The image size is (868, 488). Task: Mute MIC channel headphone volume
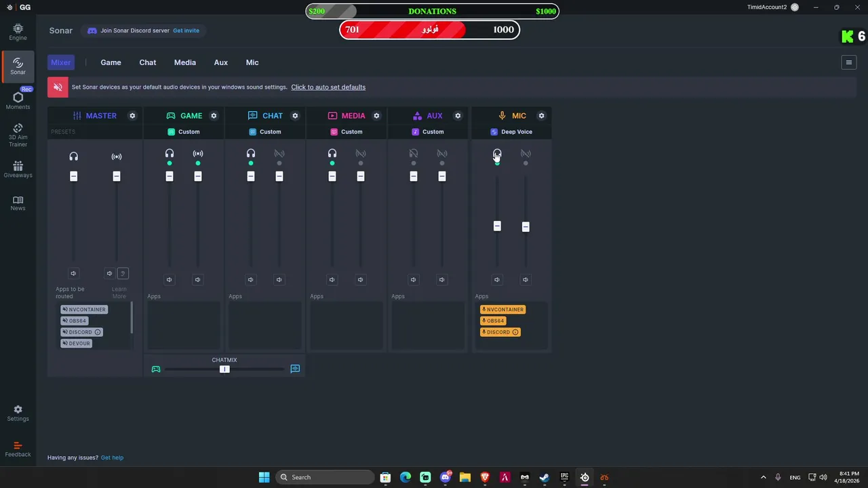[497, 279]
